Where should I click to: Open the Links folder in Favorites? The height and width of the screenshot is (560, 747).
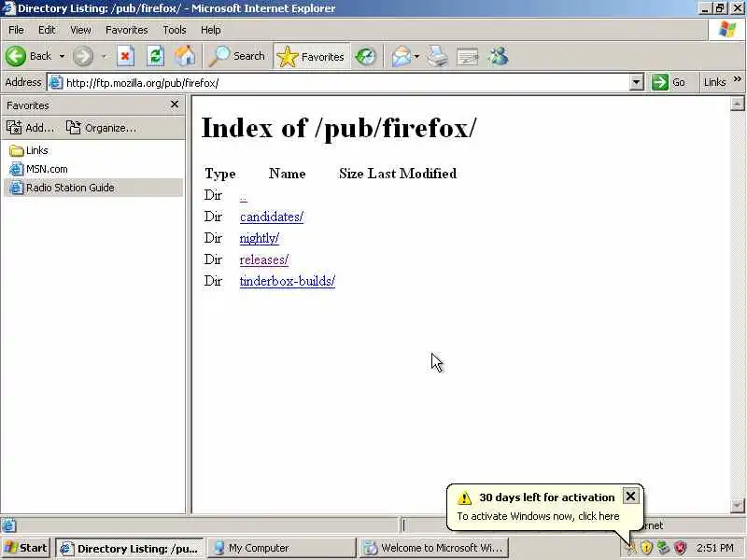coord(29,150)
